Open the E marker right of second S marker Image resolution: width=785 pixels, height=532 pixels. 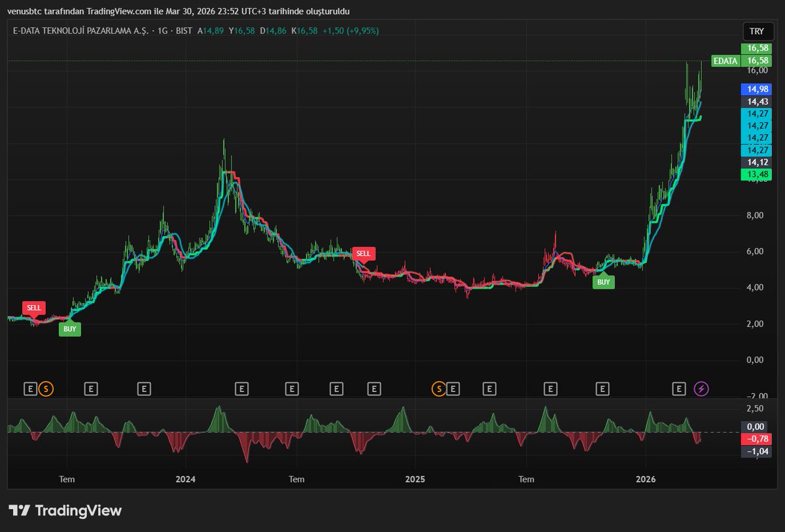tap(453, 389)
